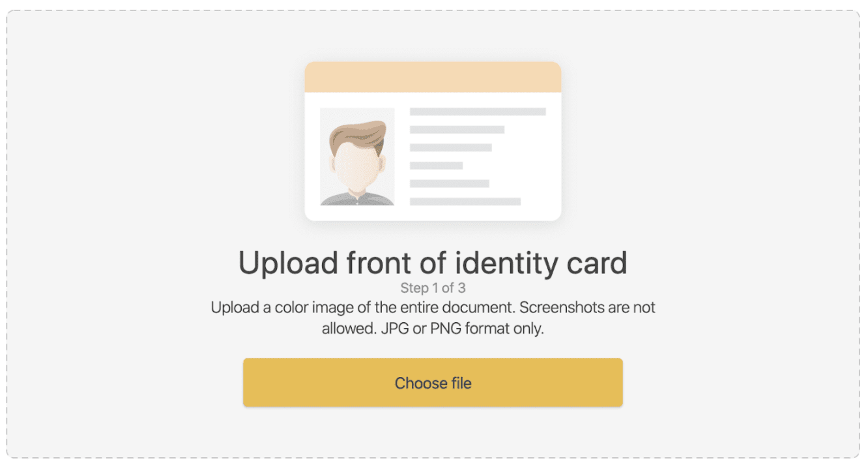Click white card area below the avatar photo
The height and width of the screenshot is (467, 868).
tap(357, 213)
